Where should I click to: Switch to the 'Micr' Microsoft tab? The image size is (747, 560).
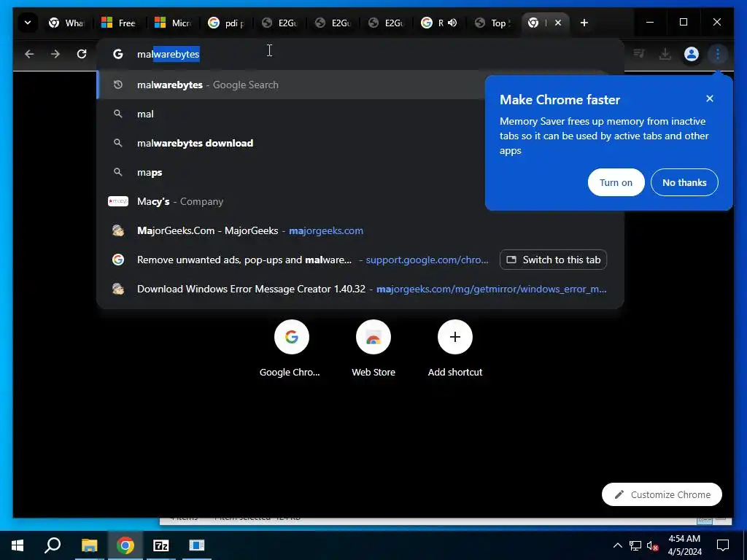point(172,23)
